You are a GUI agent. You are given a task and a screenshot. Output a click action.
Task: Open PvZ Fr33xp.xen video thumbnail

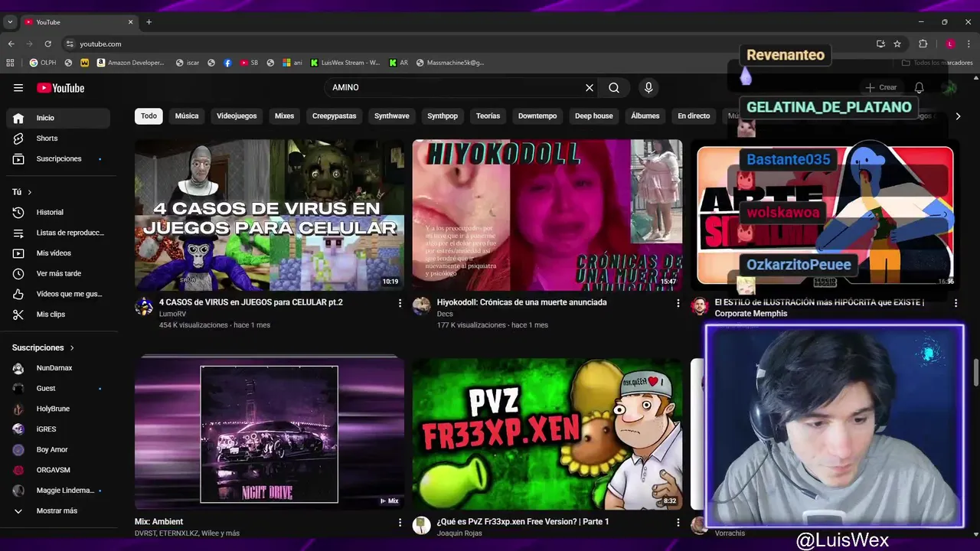(x=547, y=434)
